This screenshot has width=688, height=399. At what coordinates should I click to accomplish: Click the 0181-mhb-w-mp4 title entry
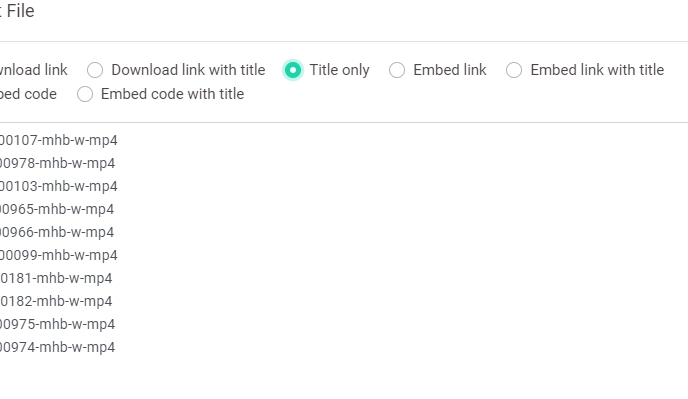click(56, 278)
